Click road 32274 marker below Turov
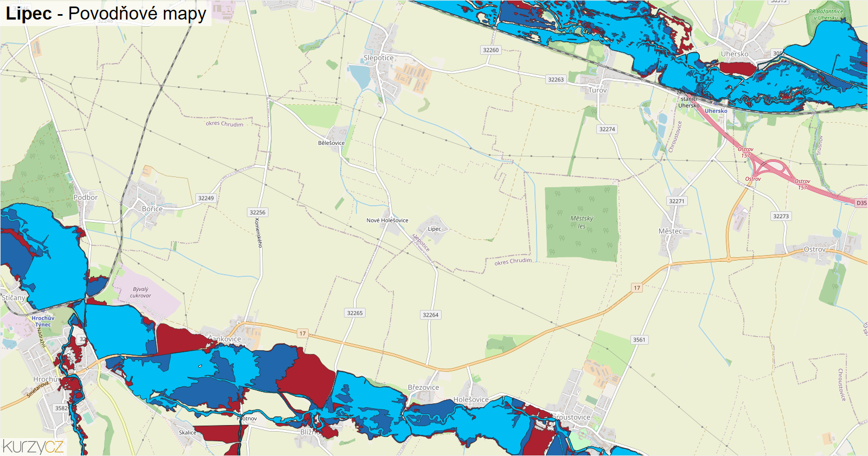 point(608,129)
